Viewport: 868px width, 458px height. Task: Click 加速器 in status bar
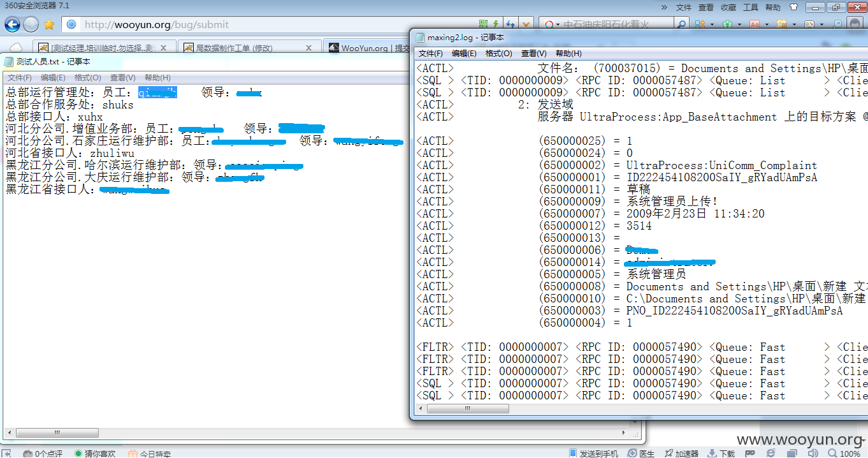[x=681, y=454]
